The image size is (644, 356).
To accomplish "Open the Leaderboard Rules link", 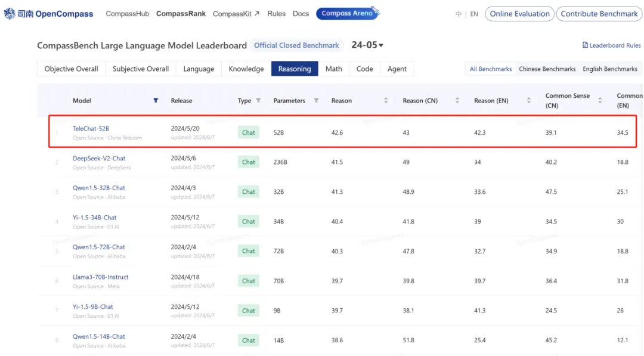I will click(x=611, y=45).
